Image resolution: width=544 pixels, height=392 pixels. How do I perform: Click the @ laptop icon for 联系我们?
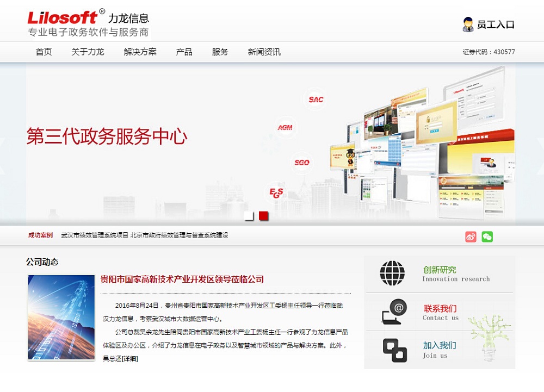click(394, 312)
